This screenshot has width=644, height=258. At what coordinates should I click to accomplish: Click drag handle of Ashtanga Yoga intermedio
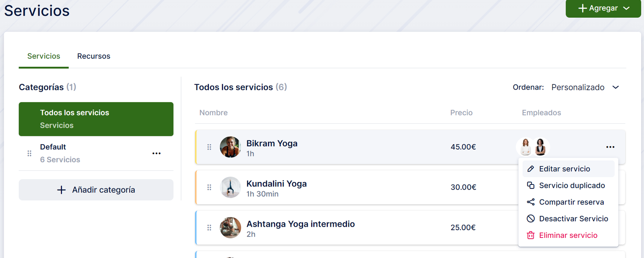[209, 227]
